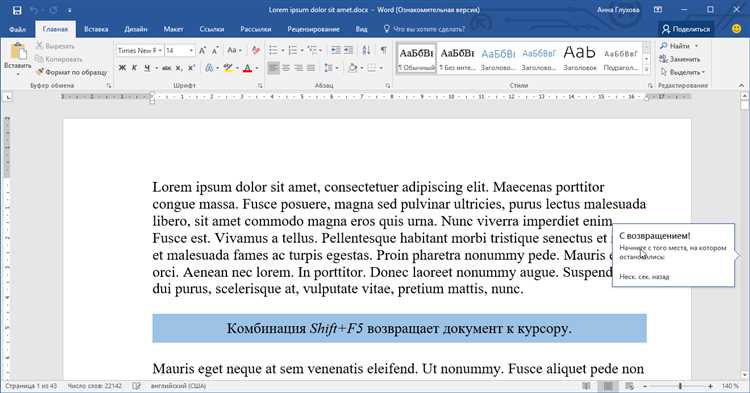This screenshot has width=750, height=393.
Task: Toggle italic К formatting
Action: tap(134, 68)
